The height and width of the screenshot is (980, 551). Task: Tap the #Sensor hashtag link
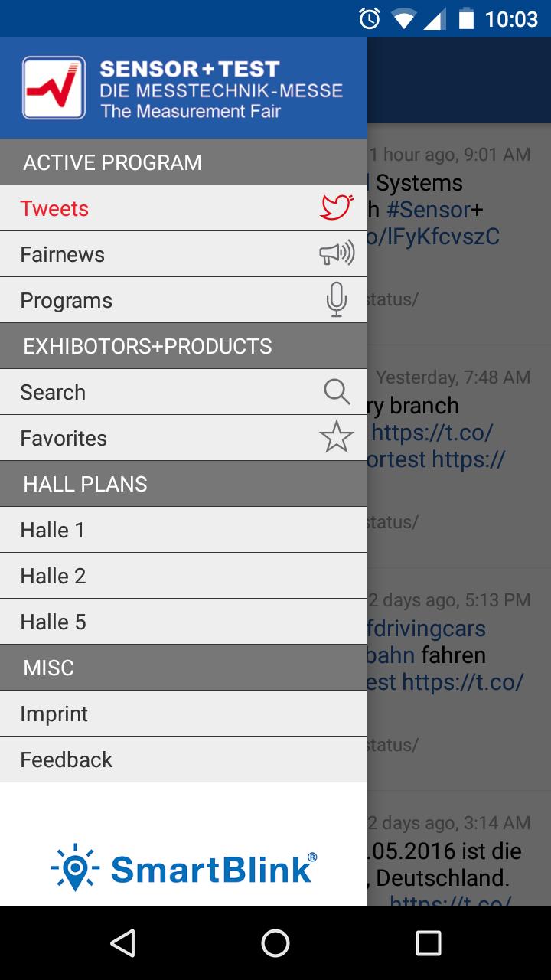click(x=429, y=210)
